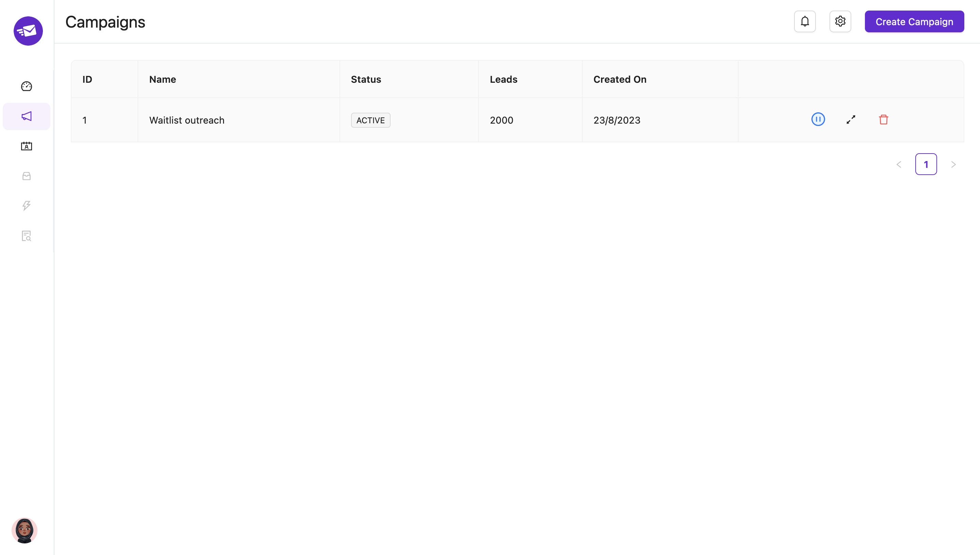Select the campaigns megaphone sidebar icon
This screenshot has height=555, width=980.
(26, 116)
